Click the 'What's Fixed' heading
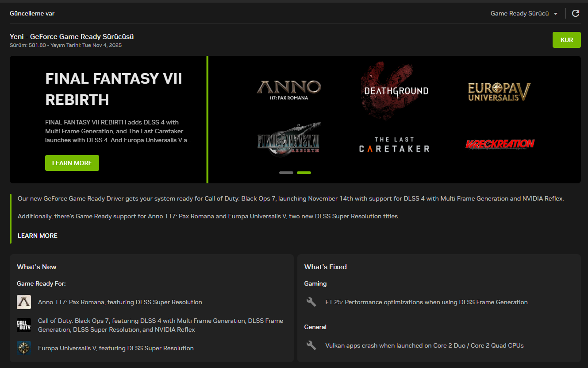This screenshot has height=368, width=588. click(x=326, y=267)
